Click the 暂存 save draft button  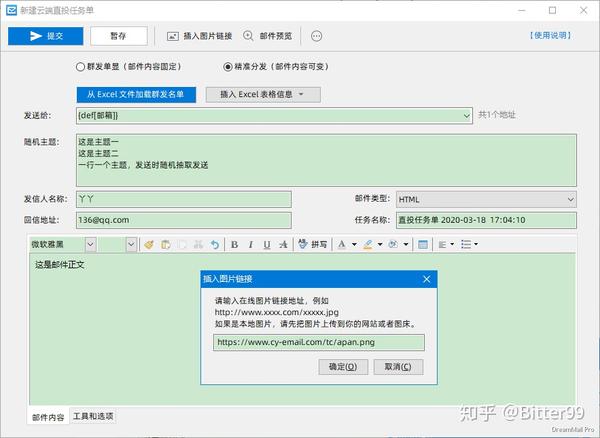pyautogui.click(x=119, y=36)
